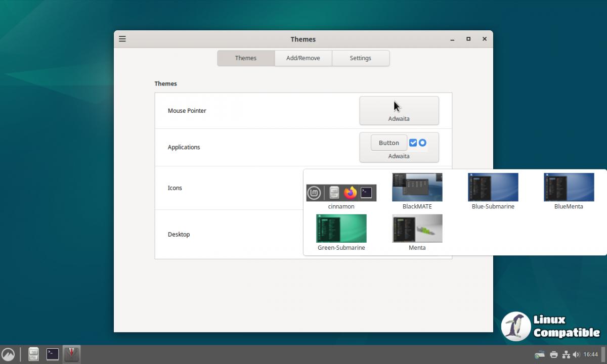Click the Themes app icon in the taskbar
The width and height of the screenshot is (607, 364).
[x=71, y=354]
